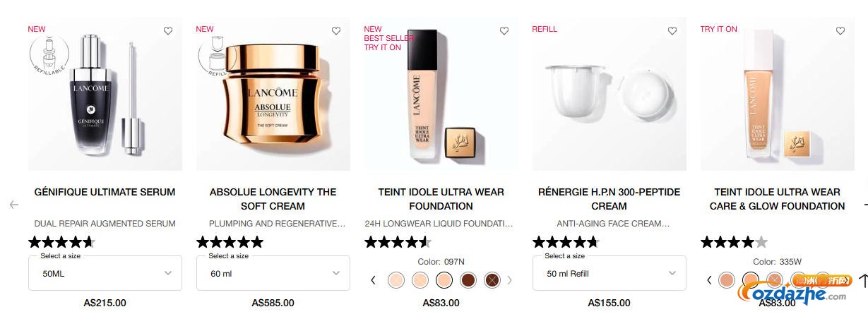Select the dark brown foundation shade swatch
Screen dimensions: 868x314
tap(468, 280)
